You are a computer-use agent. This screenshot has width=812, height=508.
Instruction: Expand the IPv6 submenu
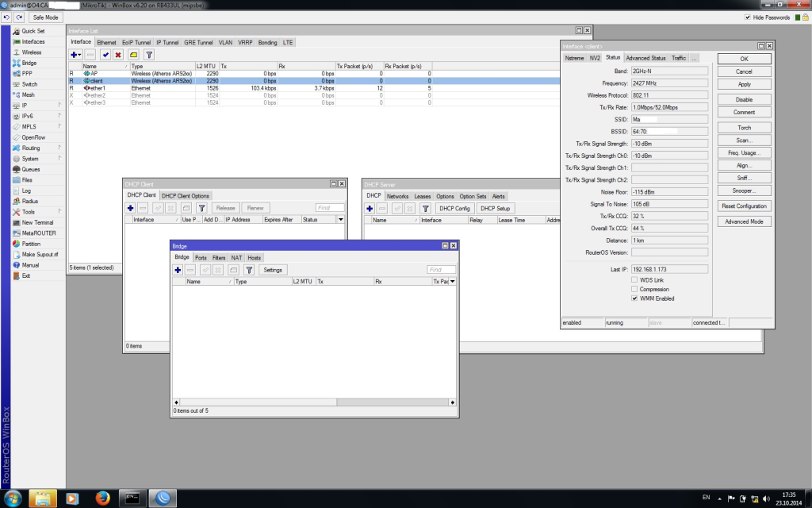click(59, 116)
